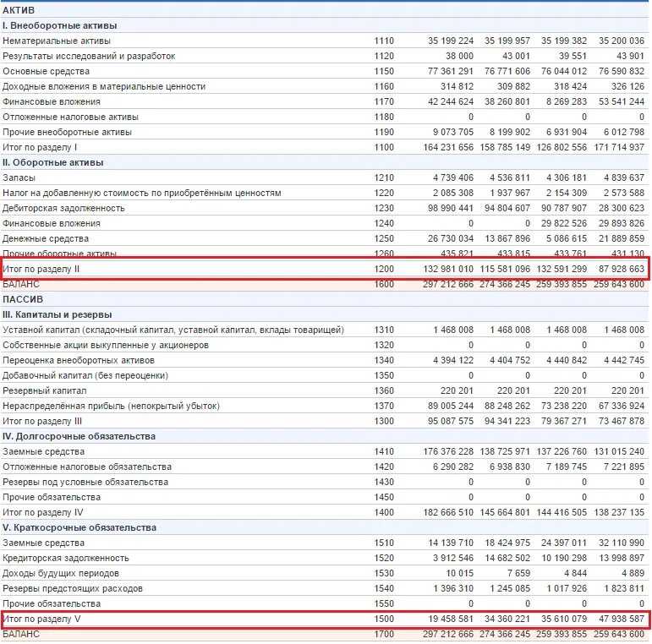Click value 14 139 710 in row 1510

click(x=451, y=543)
